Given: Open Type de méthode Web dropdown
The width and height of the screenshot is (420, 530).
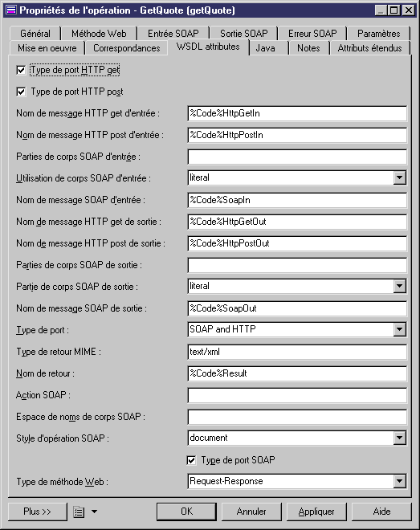Looking at the screenshot, I should pyautogui.click(x=399, y=481).
